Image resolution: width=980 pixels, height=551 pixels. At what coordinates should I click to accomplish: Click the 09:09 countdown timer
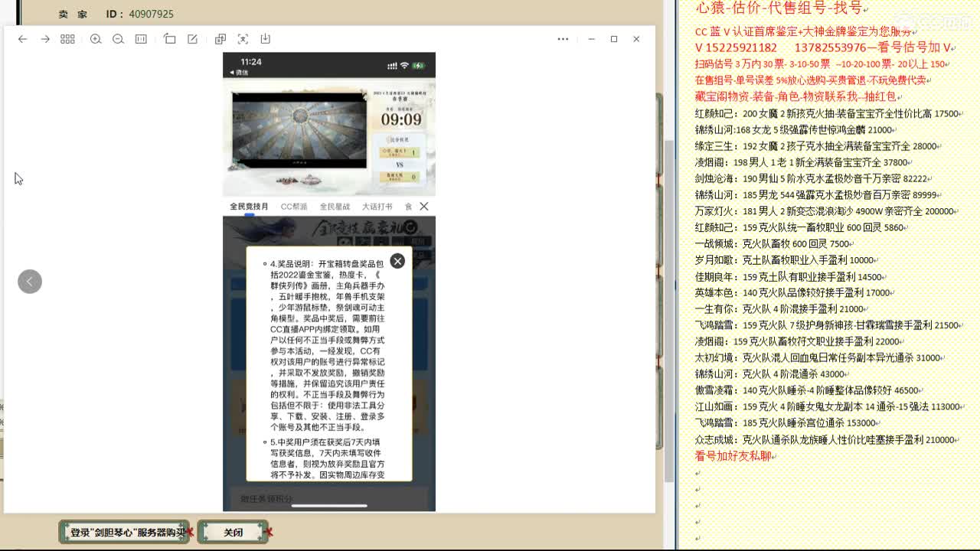pyautogui.click(x=401, y=120)
